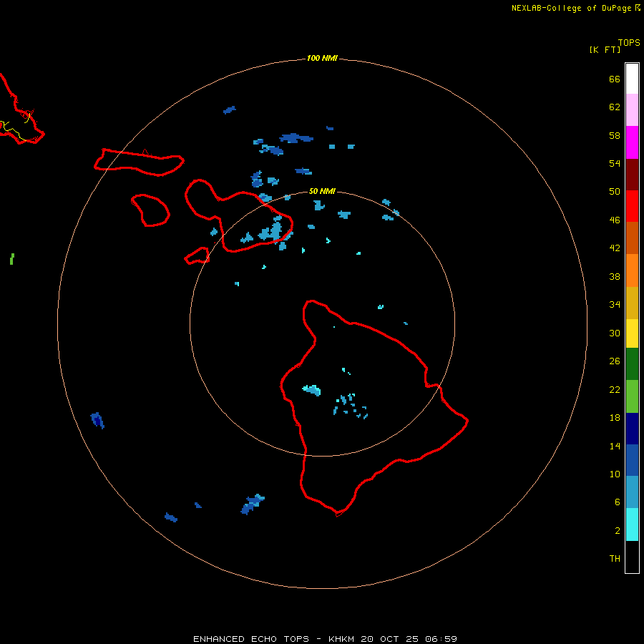
Task: Click the cyan legend swatch
Action: (632, 525)
